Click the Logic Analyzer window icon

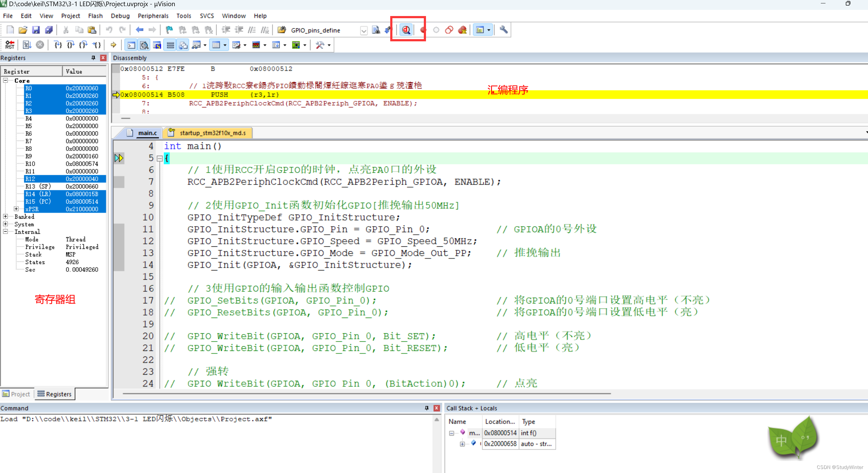pos(256,45)
